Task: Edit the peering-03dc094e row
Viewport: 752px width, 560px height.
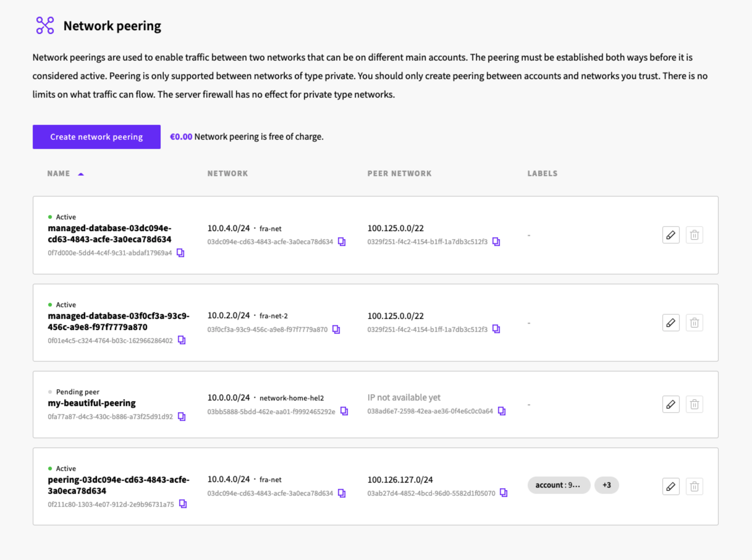Action: pyautogui.click(x=671, y=487)
